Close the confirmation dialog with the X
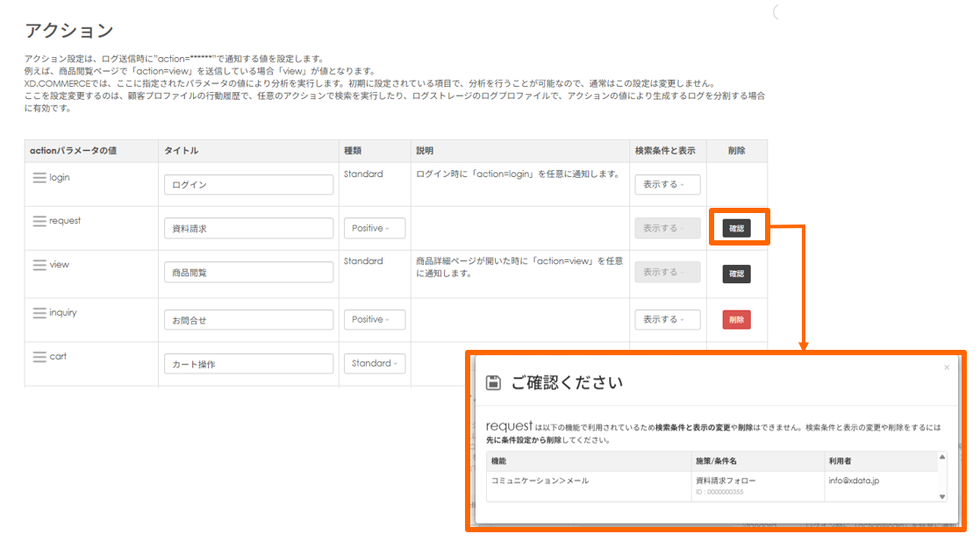Image resolution: width=980 pixels, height=548 pixels. click(x=947, y=367)
